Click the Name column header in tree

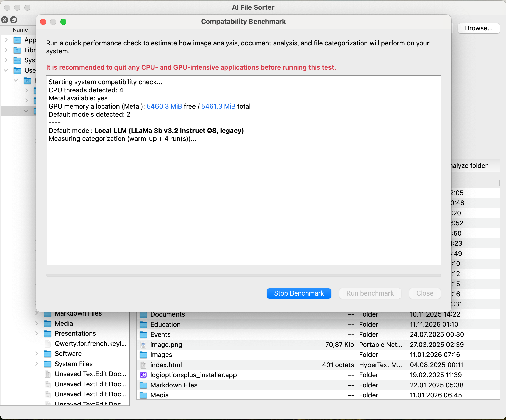(20, 30)
